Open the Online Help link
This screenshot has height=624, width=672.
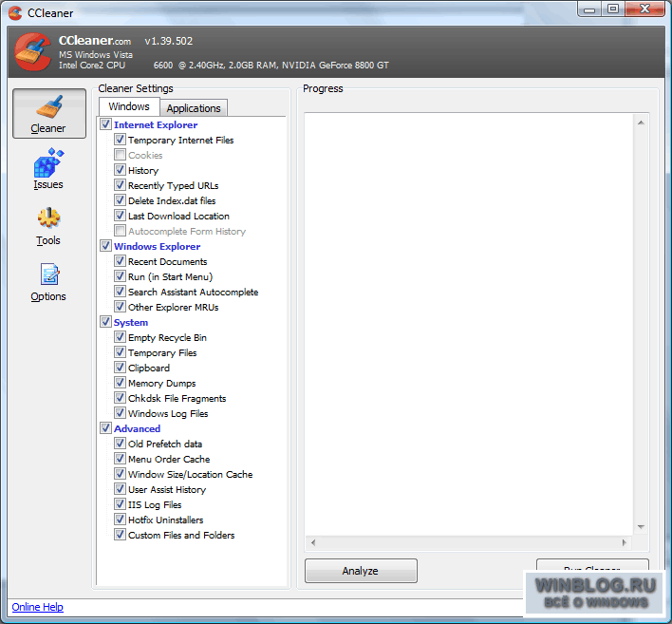(x=38, y=607)
